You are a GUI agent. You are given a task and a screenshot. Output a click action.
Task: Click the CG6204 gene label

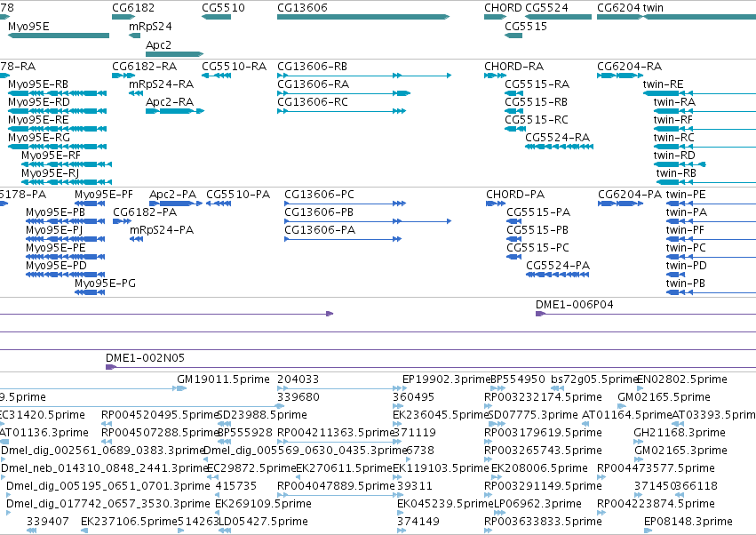click(x=618, y=8)
